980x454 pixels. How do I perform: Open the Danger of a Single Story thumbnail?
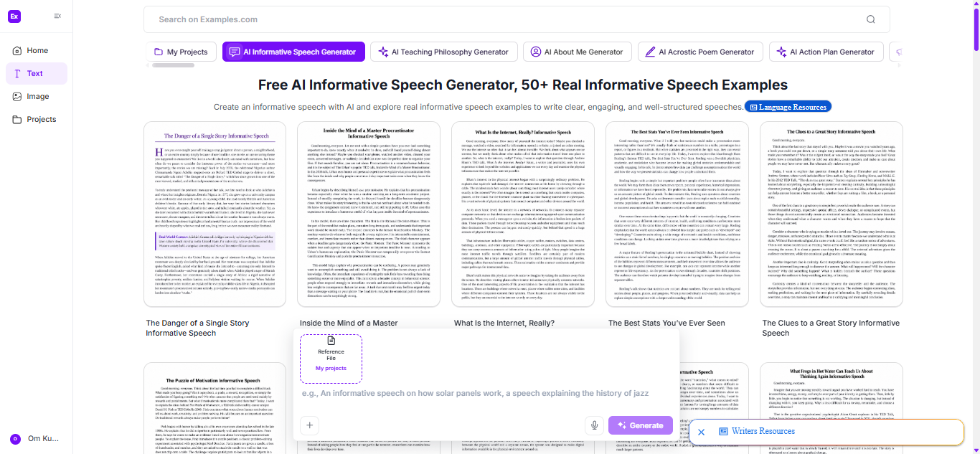pos(216,214)
